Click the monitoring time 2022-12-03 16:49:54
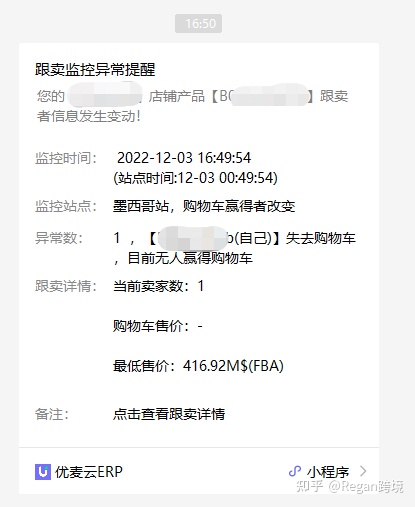Viewport: 415px width, 507px height. (x=184, y=158)
